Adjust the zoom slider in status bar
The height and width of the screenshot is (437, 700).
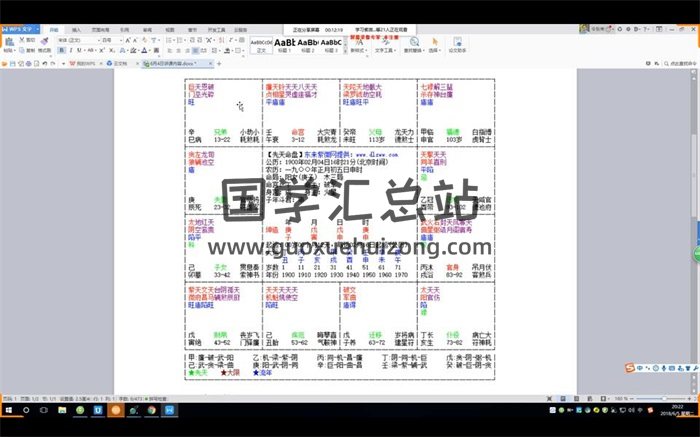(x=664, y=398)
